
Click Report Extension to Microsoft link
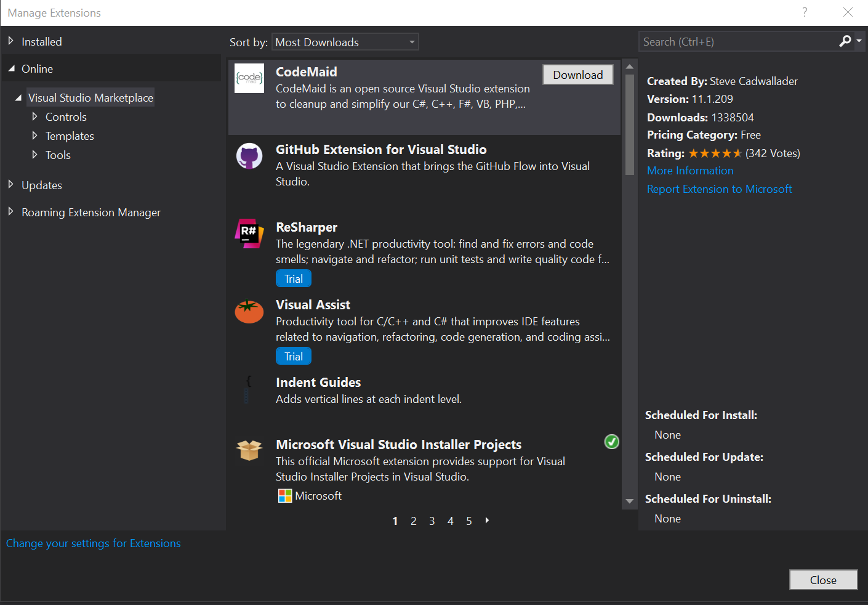719,189
